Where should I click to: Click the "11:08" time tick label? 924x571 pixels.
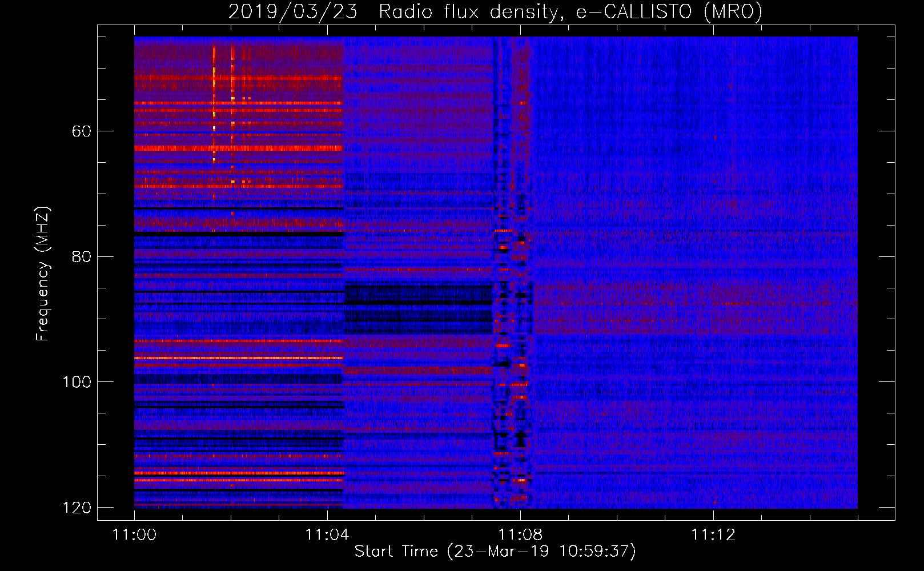(x=520, y=535)
